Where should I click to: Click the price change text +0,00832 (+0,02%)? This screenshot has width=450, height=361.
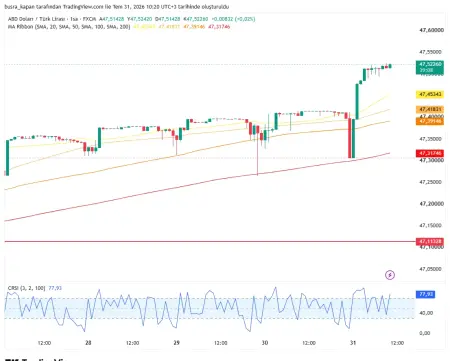233,19
